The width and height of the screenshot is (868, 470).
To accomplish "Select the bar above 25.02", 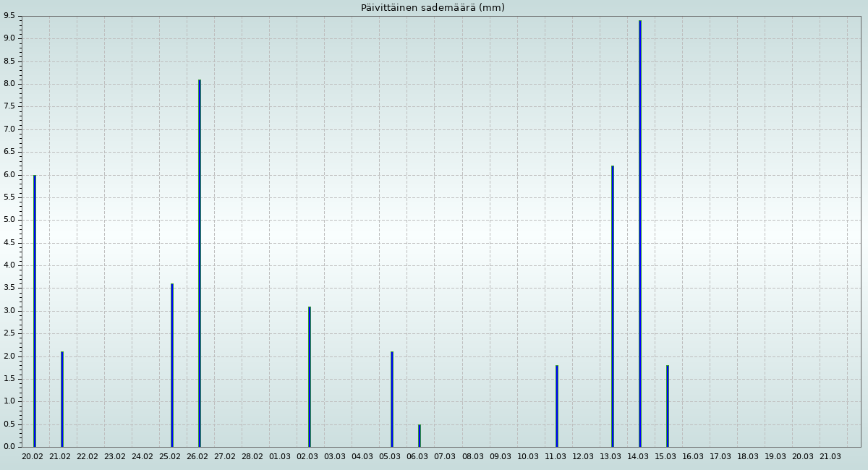I will coord(172,365).
